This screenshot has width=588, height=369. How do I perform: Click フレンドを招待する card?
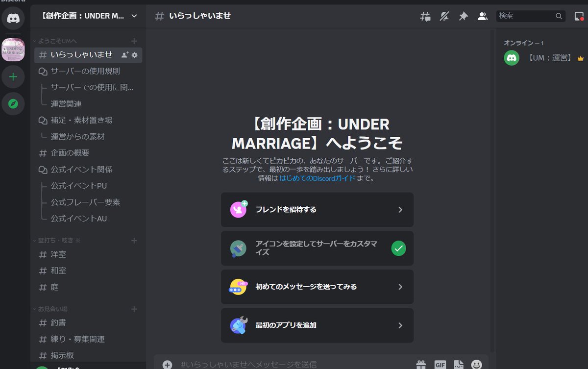tap(317, 210)
